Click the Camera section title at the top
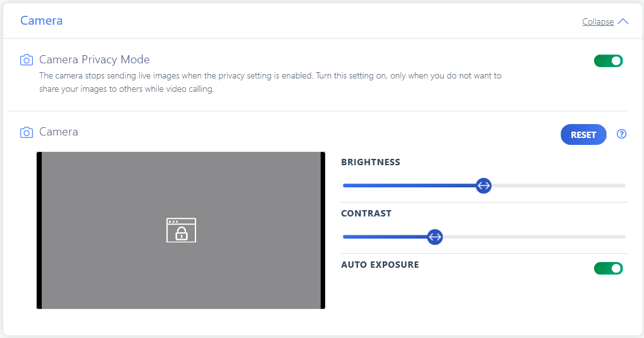This screenshot has width=644, height=338. [42, 20]
